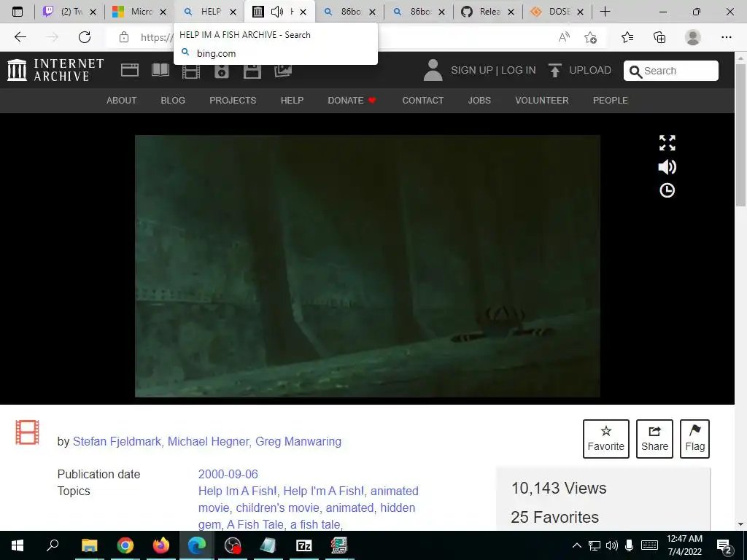This screenshot has width=747, height=560.
Task: Open Edge Settings and more menu
Action: [726, 37]
